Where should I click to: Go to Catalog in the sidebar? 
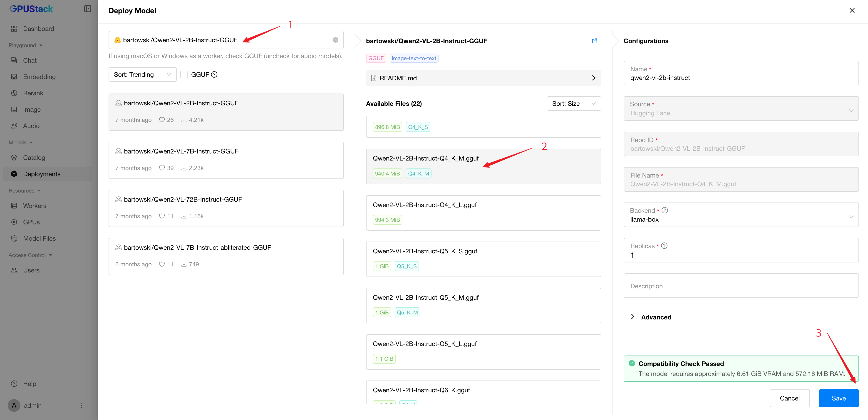click(x=34, y=158)
